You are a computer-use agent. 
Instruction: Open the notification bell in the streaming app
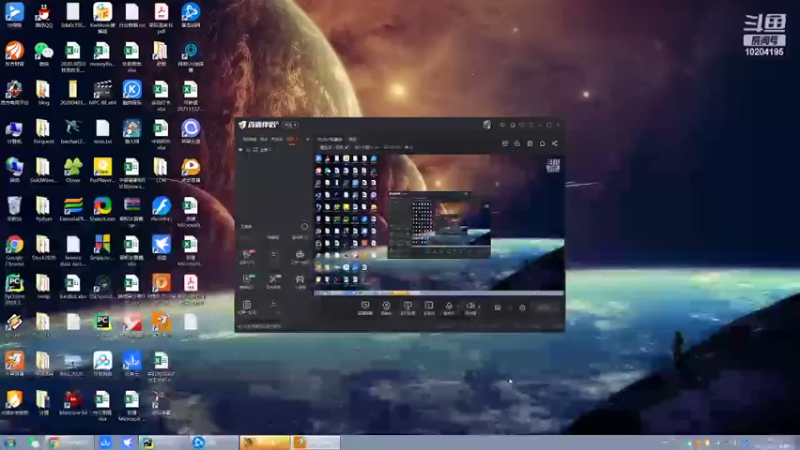pos(542,144)
